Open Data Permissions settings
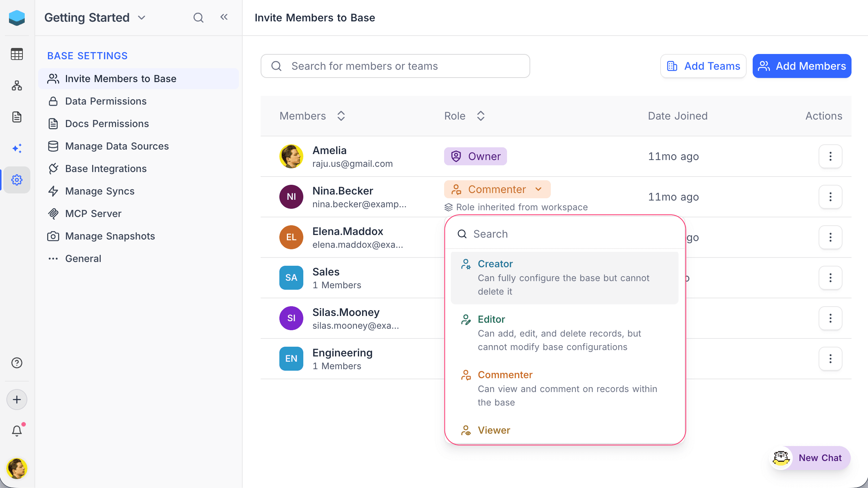This screenshot has width=868, height=488. [106, 101]
